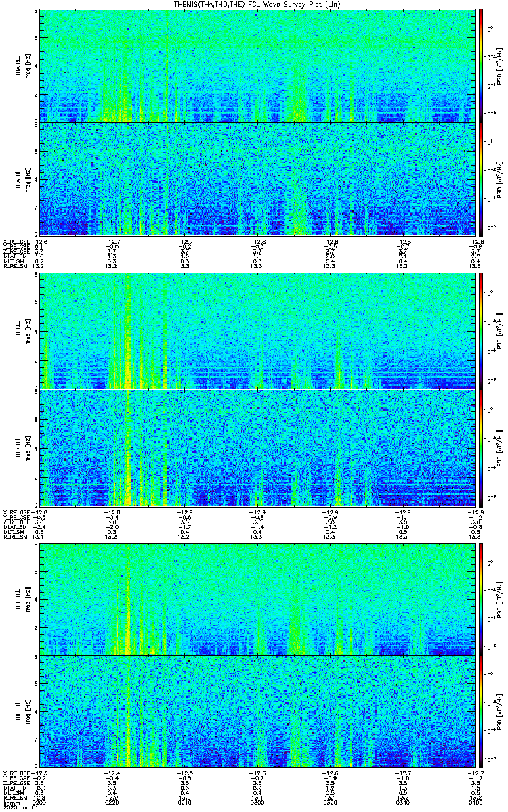This screenshot has width=508, height=812.
Task: Click the THE B-parallel spectrogram panel
Action: pos(258,712)
